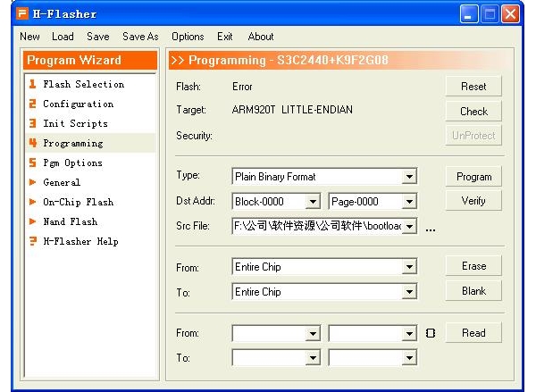This screenshot has height=392, width=536.
Task: Open the Block-0000 address dropdown
Action: point(312,202)
